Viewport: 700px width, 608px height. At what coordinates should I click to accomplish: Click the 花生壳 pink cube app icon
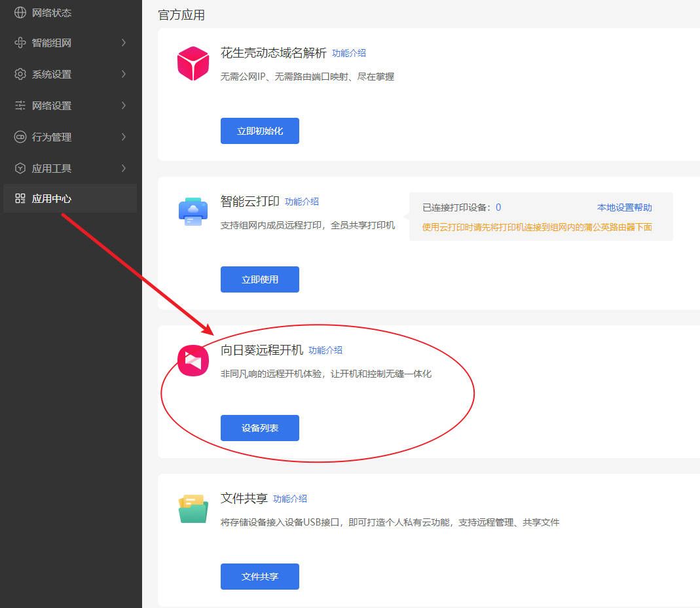tap(193, 63)
